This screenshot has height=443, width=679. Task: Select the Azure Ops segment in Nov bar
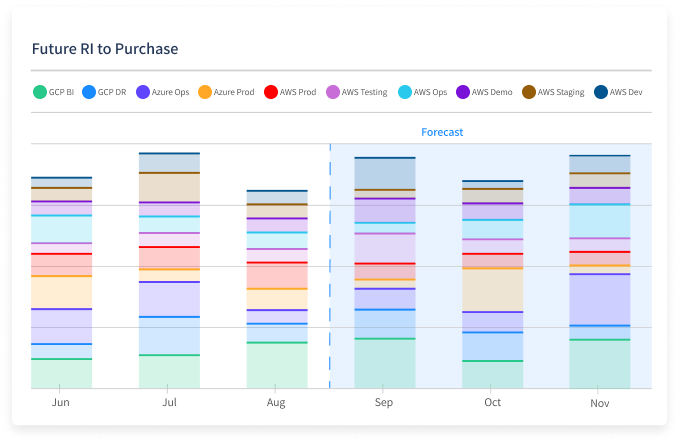600,299
